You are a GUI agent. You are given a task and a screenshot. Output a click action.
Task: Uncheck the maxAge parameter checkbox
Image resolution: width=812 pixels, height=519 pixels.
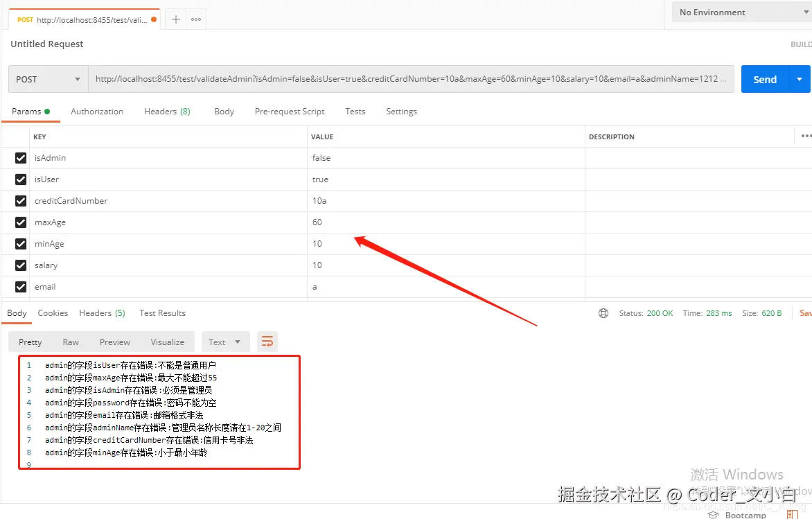tap(21, 222)
